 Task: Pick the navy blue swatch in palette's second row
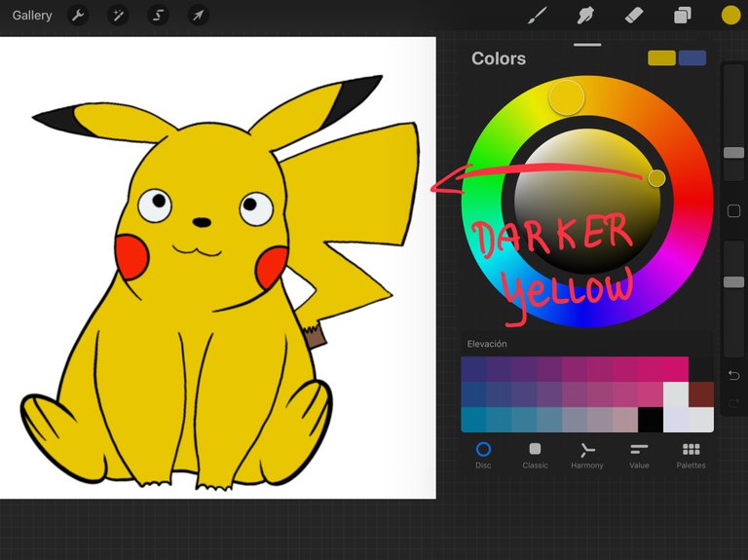point(473,394)
